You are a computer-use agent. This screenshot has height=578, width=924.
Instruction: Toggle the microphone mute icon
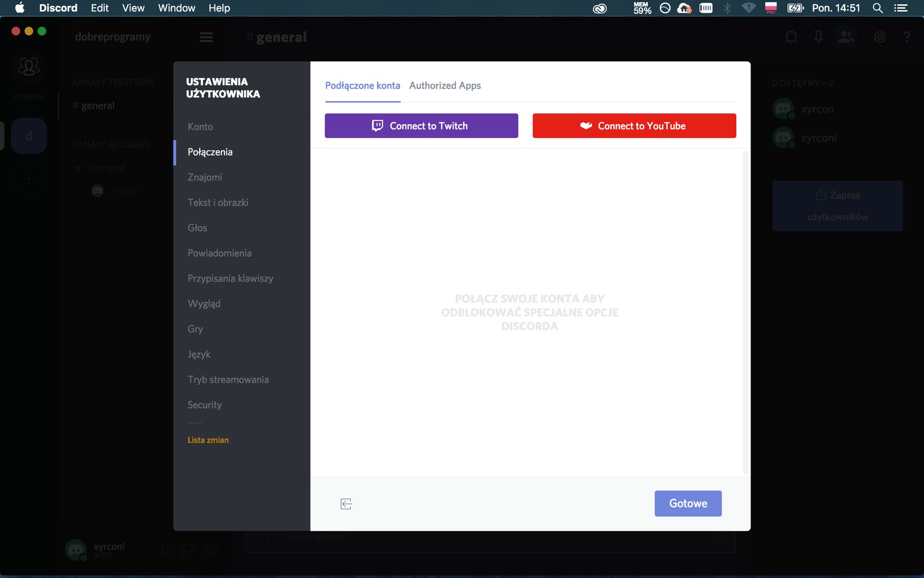(x=165, y=550)
